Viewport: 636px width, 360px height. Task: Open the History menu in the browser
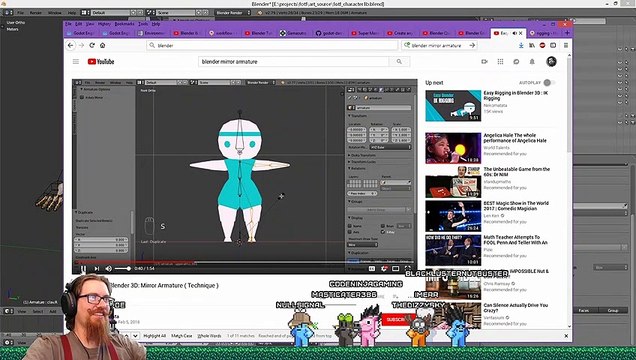104,24
